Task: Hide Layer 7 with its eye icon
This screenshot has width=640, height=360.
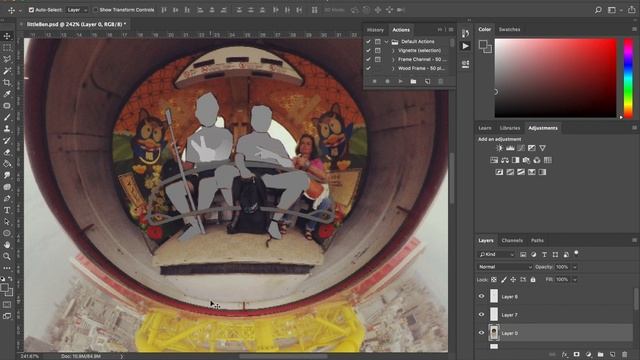Action: click(x=482, y=315)
